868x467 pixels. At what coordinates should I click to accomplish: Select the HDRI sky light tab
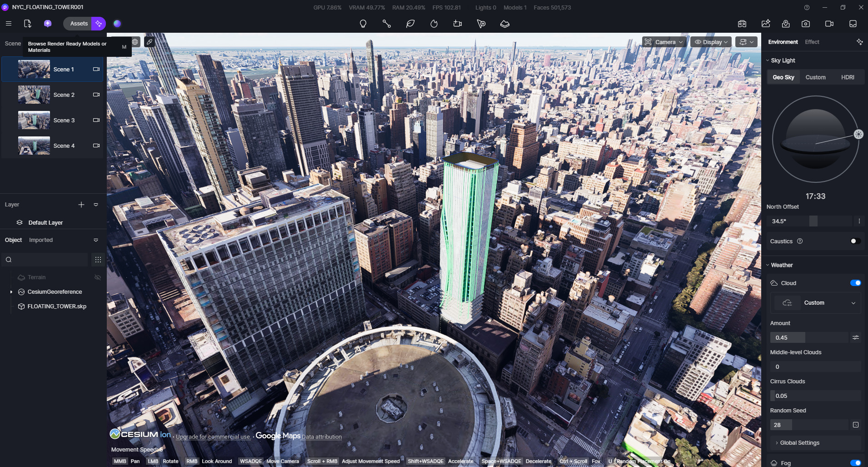click(x=847, y=77)
